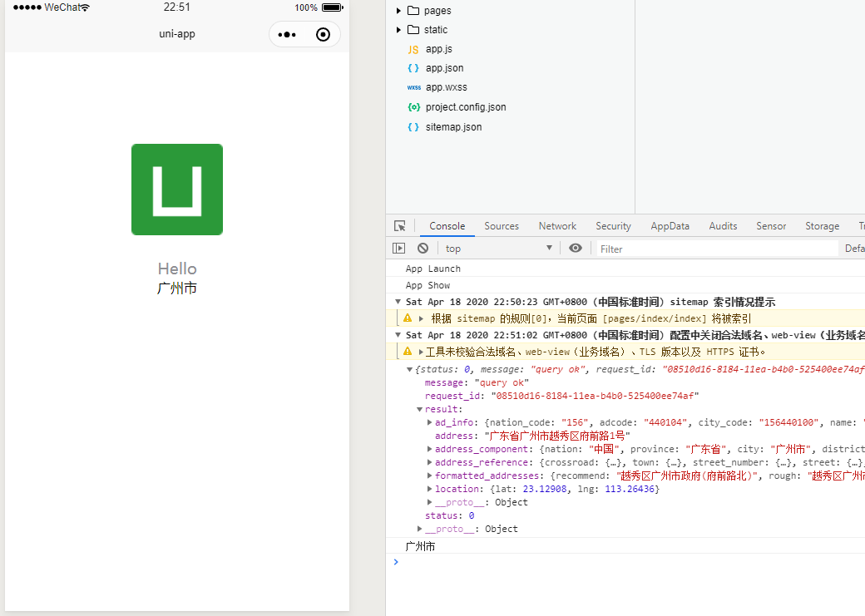865x616 pixels.
Task: Click the clear console icon
Action: click(423, 248)
